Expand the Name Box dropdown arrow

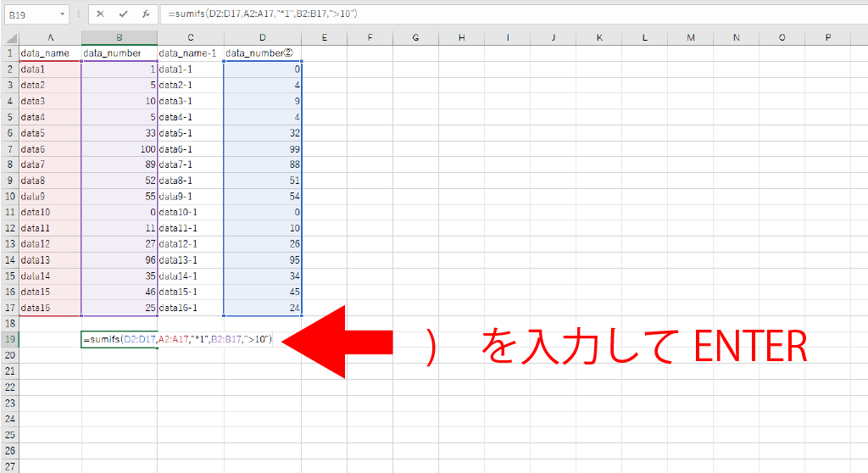63,15
